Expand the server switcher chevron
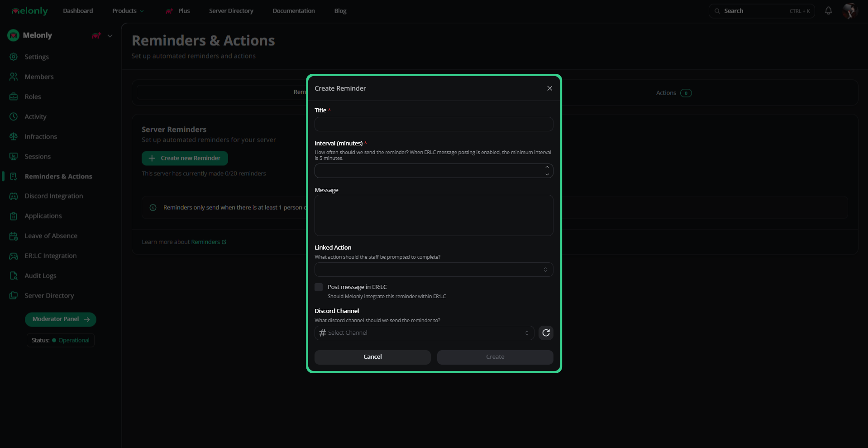The width and height of the screenshot is (868, 448). pos(110,36)
